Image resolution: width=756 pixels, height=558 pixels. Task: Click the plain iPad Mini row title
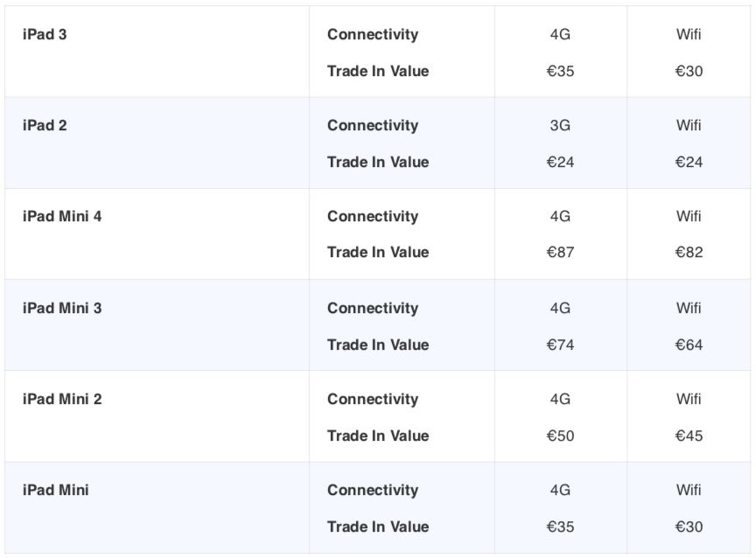tap(55, 490)
